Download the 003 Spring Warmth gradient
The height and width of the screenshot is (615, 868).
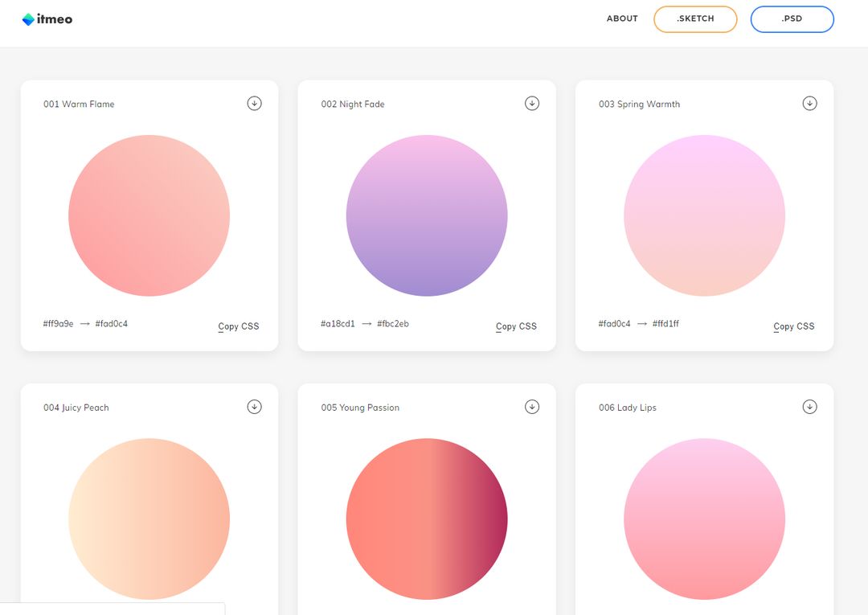tap(810, 104)
